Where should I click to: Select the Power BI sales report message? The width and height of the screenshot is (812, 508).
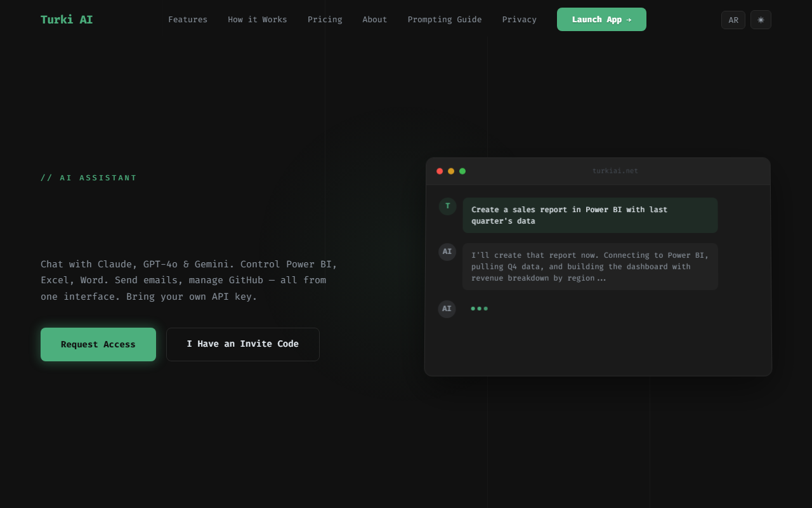[590, 215]
